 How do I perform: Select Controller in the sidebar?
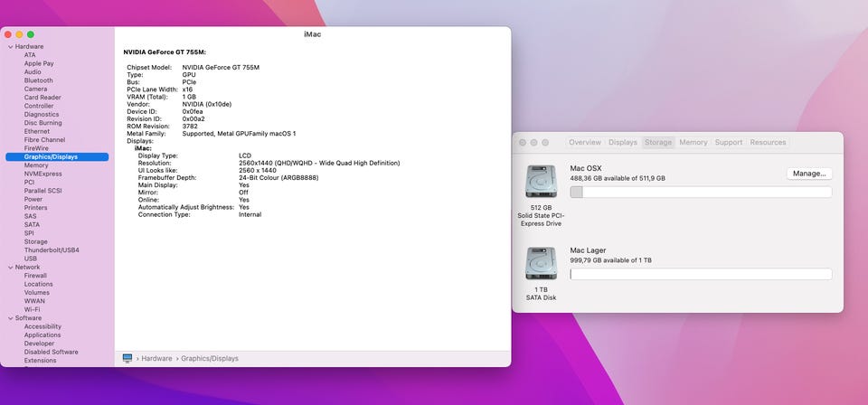(x=39, y=107)
